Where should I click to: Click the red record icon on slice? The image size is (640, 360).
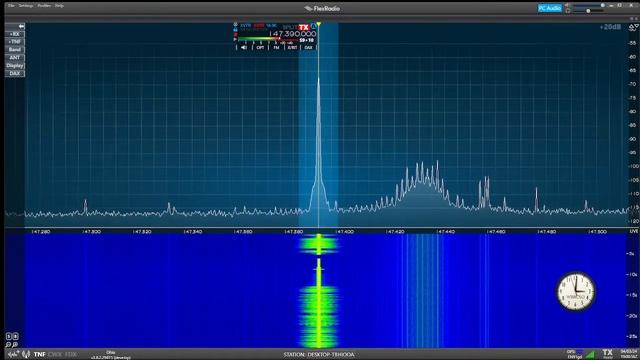236,35
